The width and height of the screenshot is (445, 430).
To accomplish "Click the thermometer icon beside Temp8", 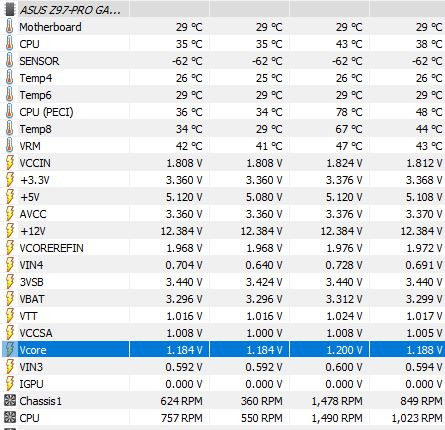I will pos(9,129).
